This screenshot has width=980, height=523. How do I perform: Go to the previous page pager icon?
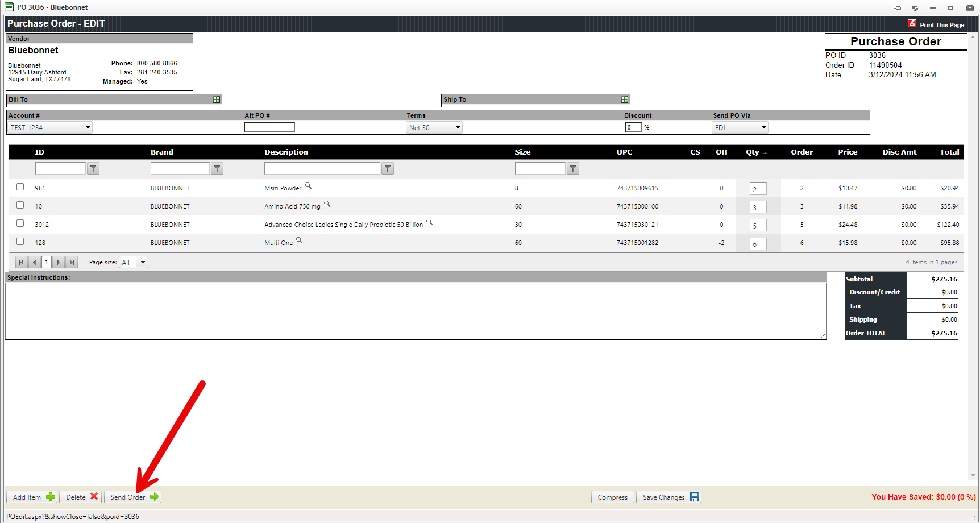pyautogui.click(x=35, y=262)
